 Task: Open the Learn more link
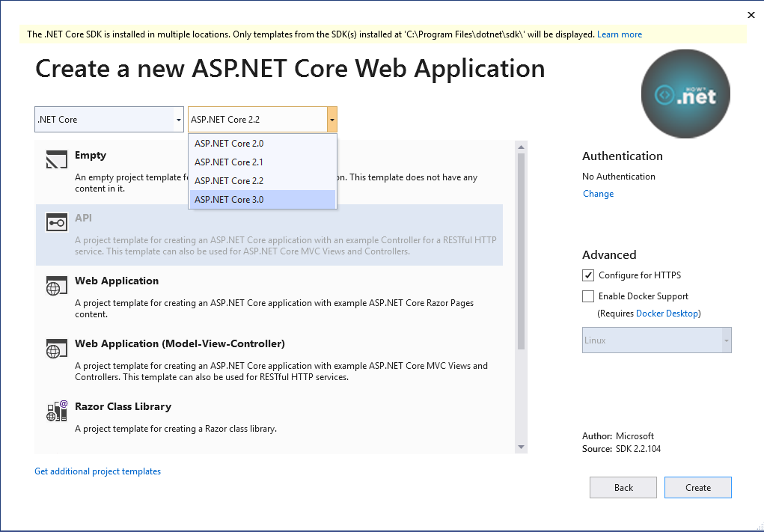pyautogui.click(x=620, y=34)
